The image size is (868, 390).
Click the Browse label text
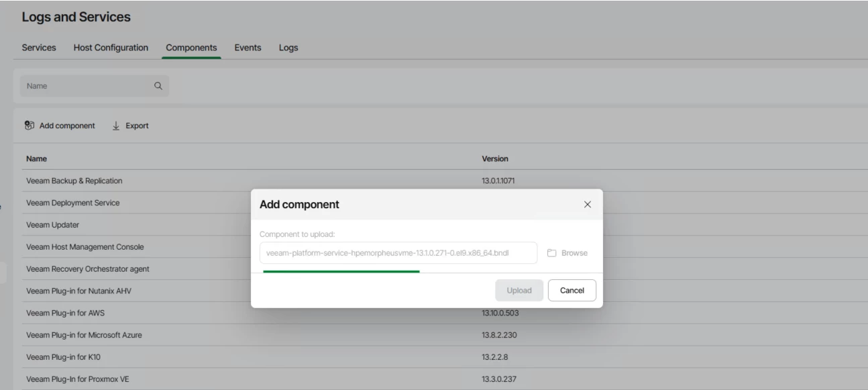(x=574, y=253)
